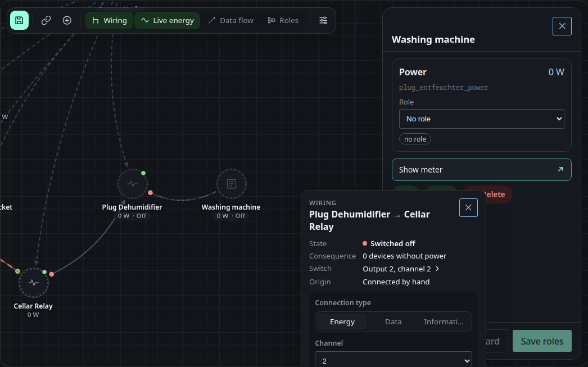Click the 'no role' tag chip

[x=415, y=139]
